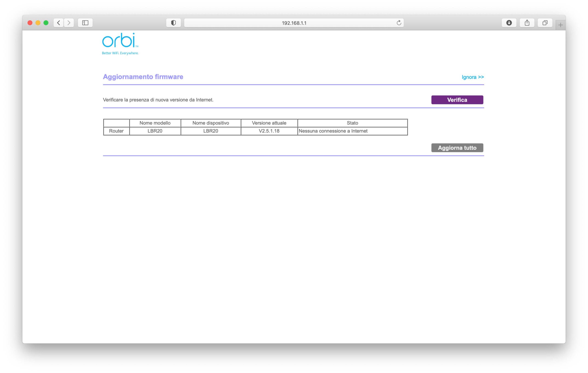
Task: Reload the router page
Action: tap(399, 23)
